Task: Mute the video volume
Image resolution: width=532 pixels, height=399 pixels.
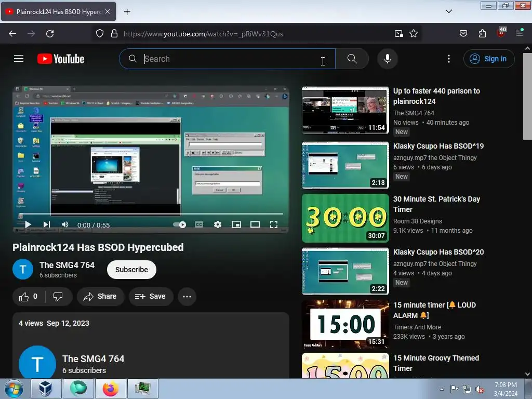Action: coord(65,224)
